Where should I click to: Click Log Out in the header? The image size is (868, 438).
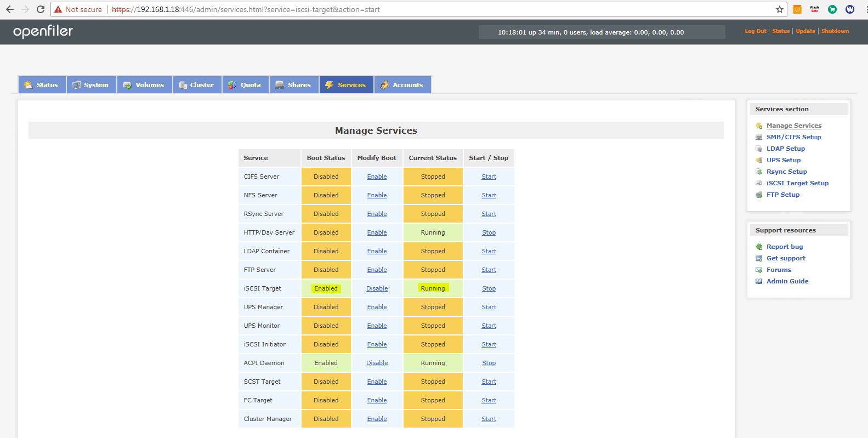[755, 31]
